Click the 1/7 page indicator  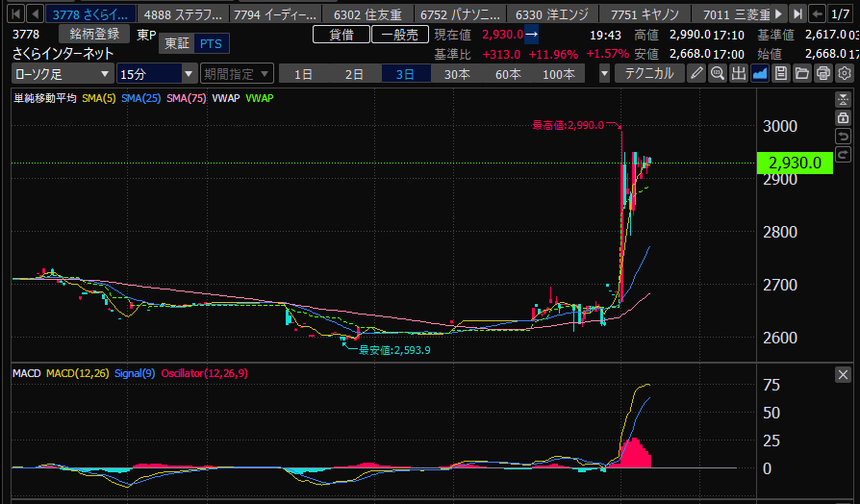point(840,13)
